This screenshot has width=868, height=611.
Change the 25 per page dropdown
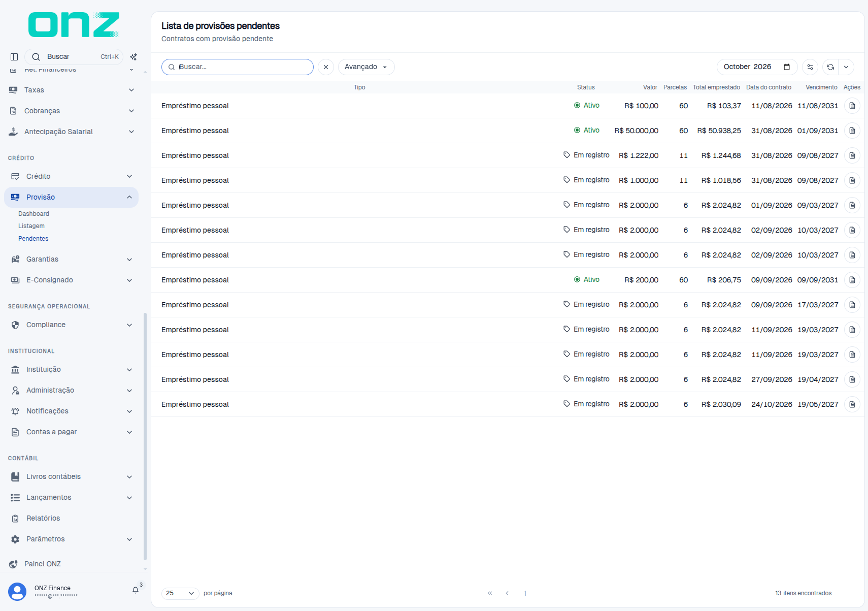pos(180,593)
